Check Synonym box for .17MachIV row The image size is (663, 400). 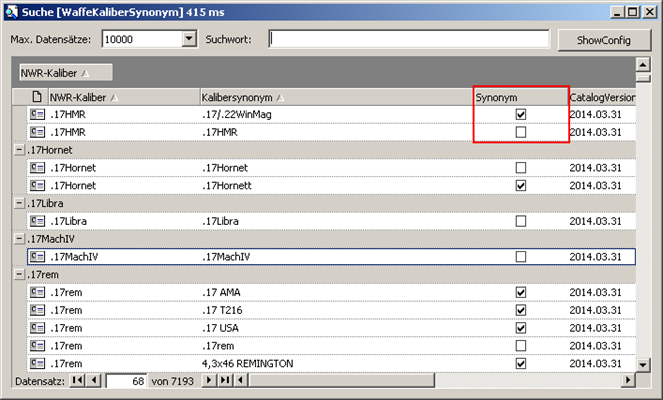pyautogui.click(x=520, y=257)
